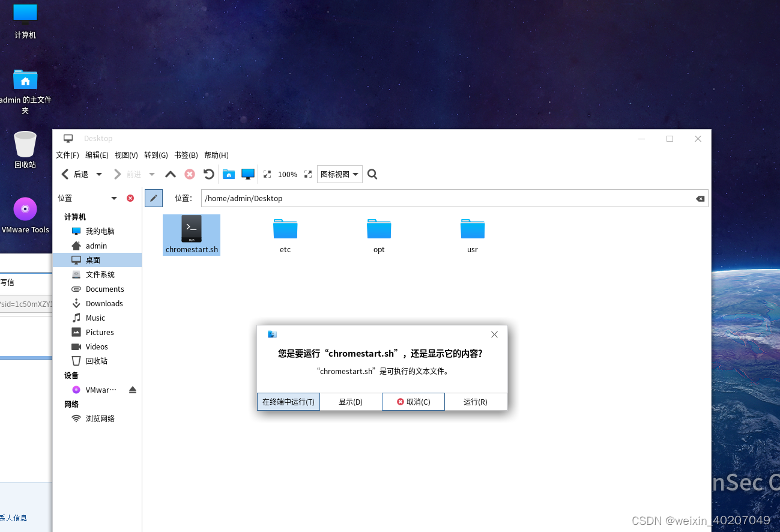Click 显示(D) in the dialog

(x=351, y=402)
